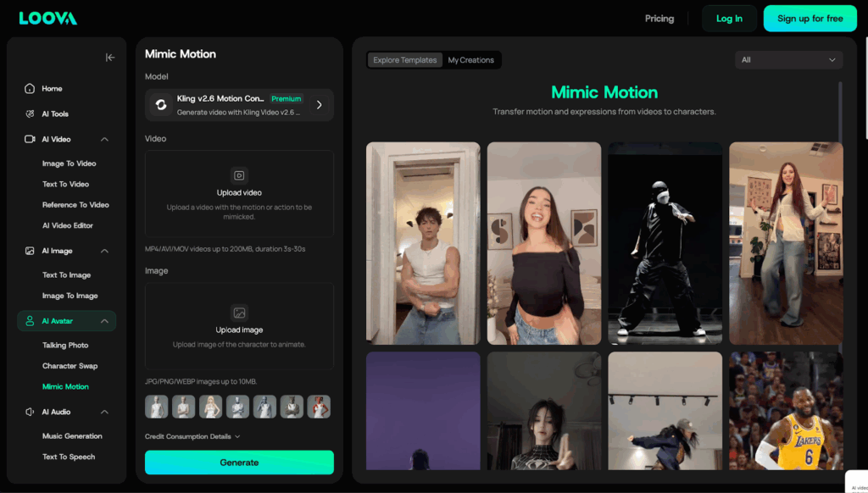Image resolution: width=868 pixels, height=493 pixels.
Task: Switch to the My Creations tab
Action: [x=471, y=60]
